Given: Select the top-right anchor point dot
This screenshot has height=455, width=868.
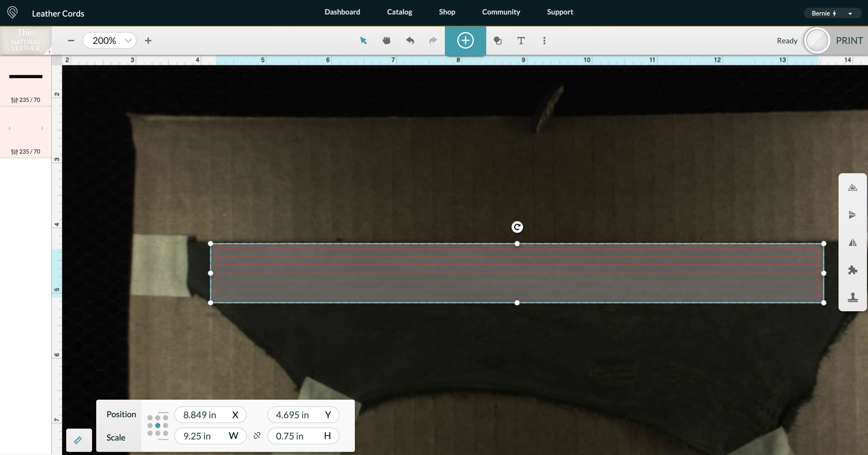Looking at the screenshot, I should pos(166,418).
